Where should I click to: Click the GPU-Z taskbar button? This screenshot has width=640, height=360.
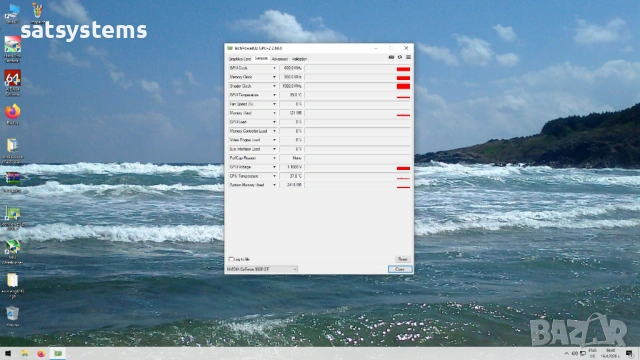(x=58, y=353)
